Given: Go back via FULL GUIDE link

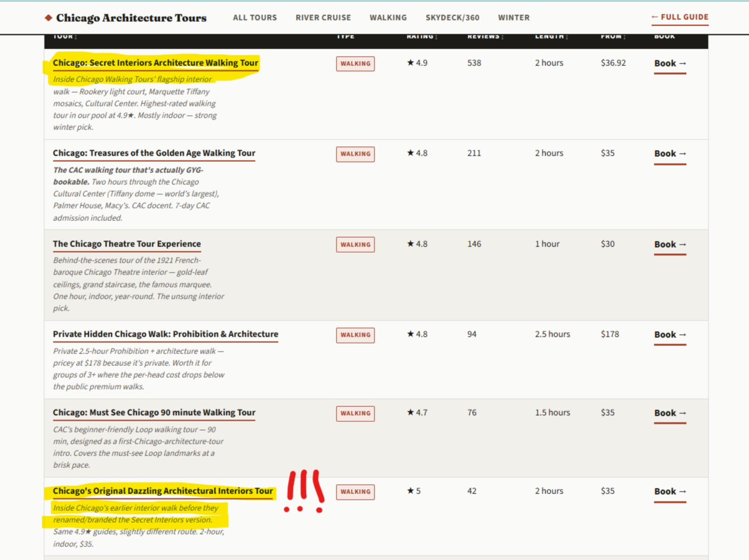Looking at the screenshot, I should [x=680, y=17].
